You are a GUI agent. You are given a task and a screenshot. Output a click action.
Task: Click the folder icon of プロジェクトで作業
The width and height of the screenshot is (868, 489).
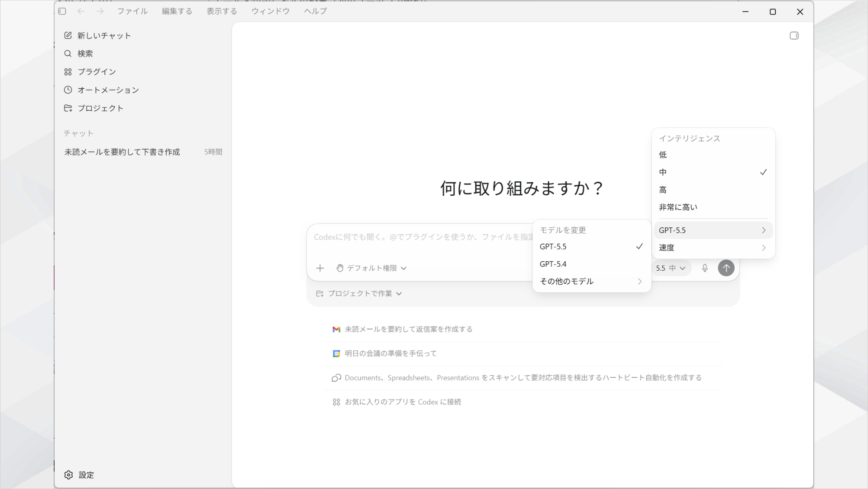(x=320, y=293)
